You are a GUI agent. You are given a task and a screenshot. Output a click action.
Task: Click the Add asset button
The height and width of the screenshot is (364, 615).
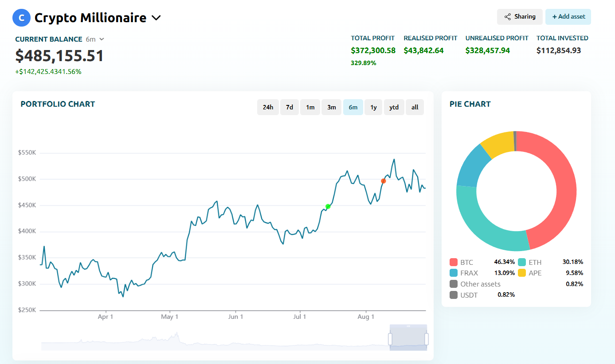click(x=568, y=16)
